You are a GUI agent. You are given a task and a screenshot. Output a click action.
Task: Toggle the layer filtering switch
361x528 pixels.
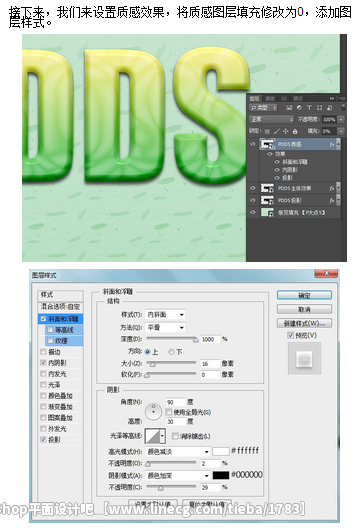343,107
